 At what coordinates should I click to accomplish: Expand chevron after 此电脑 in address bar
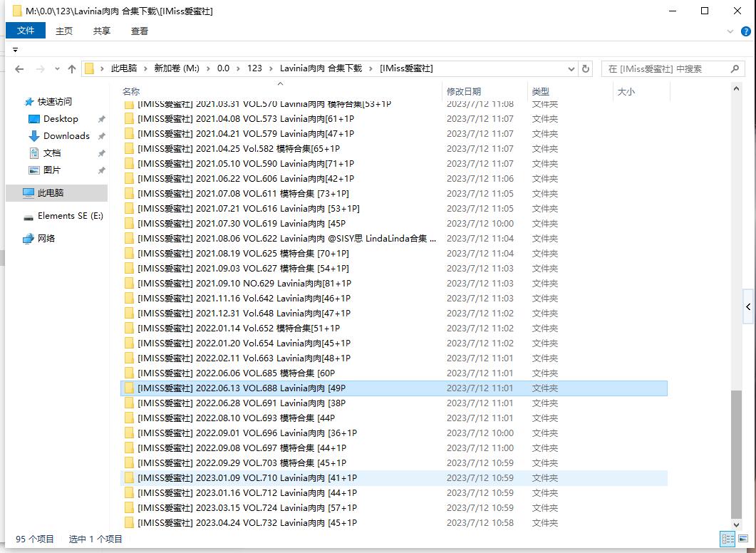(145, 69)
